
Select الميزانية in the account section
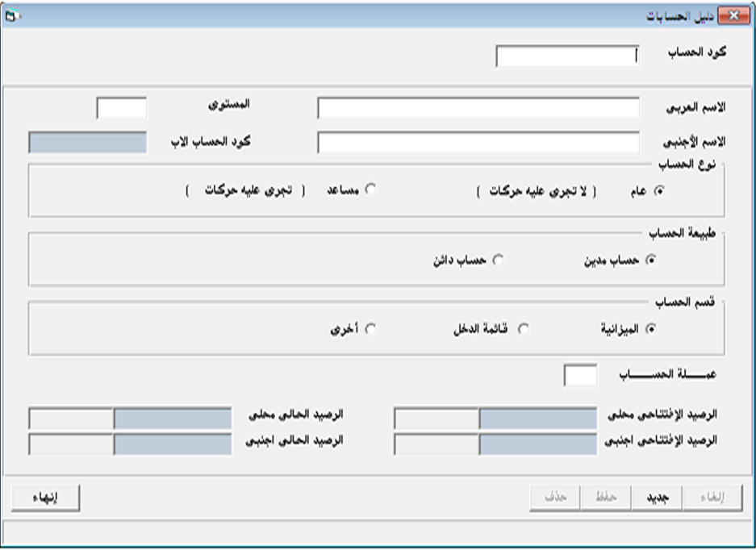coord(653,329)
